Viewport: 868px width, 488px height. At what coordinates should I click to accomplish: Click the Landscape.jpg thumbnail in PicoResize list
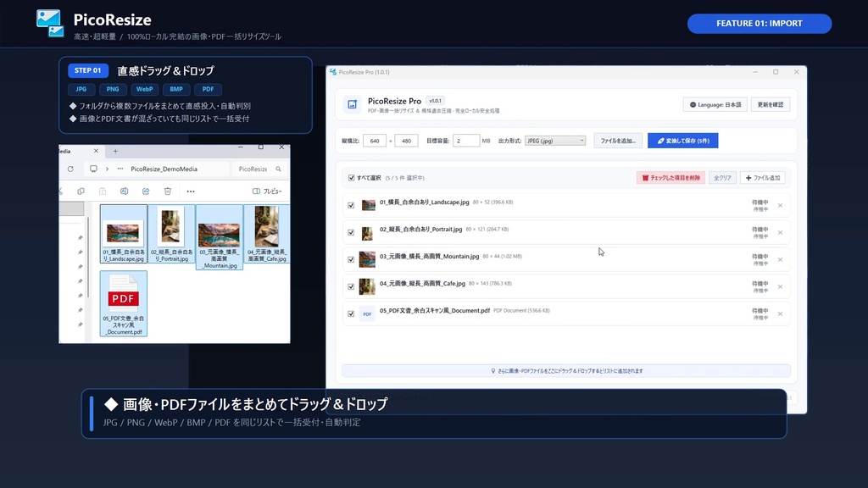[x=368, y=205]
